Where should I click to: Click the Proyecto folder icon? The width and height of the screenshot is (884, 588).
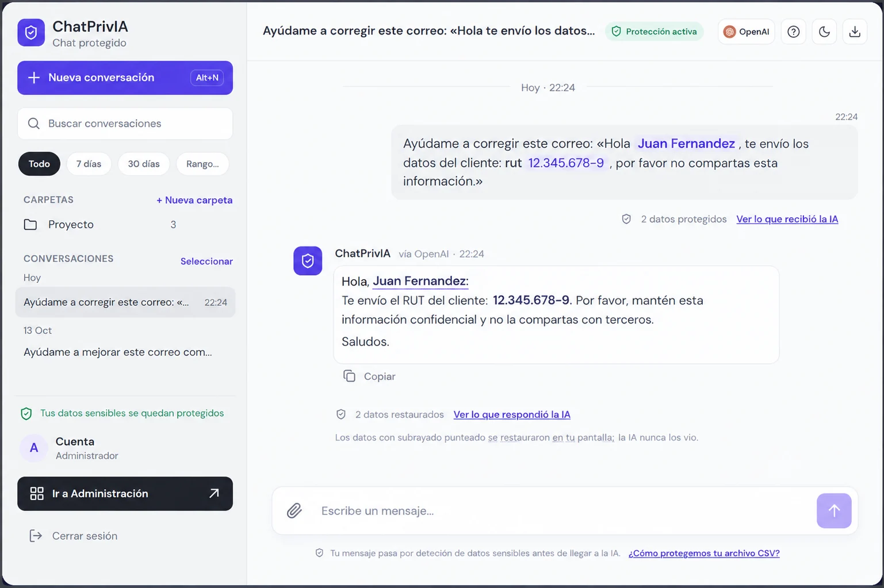[x=30, y=225]
